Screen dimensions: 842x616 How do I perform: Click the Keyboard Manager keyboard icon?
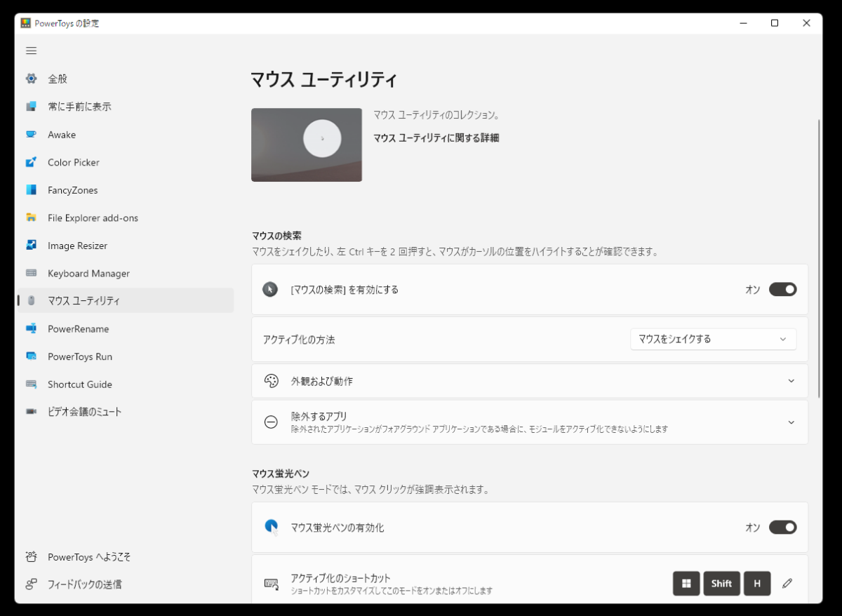[x=31, y=273]
